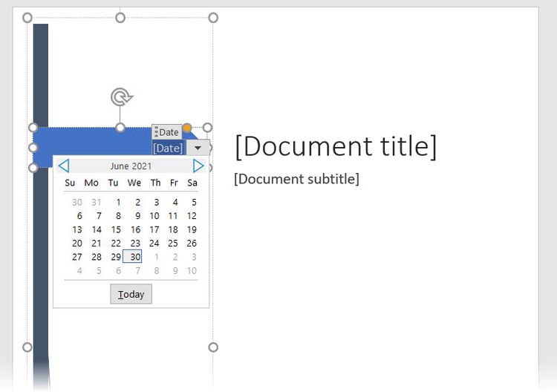Image resolution: width=557 pixels, height=392 pixels.
Task: Select greyed July 4 in last row
Action: coord(79,270)
